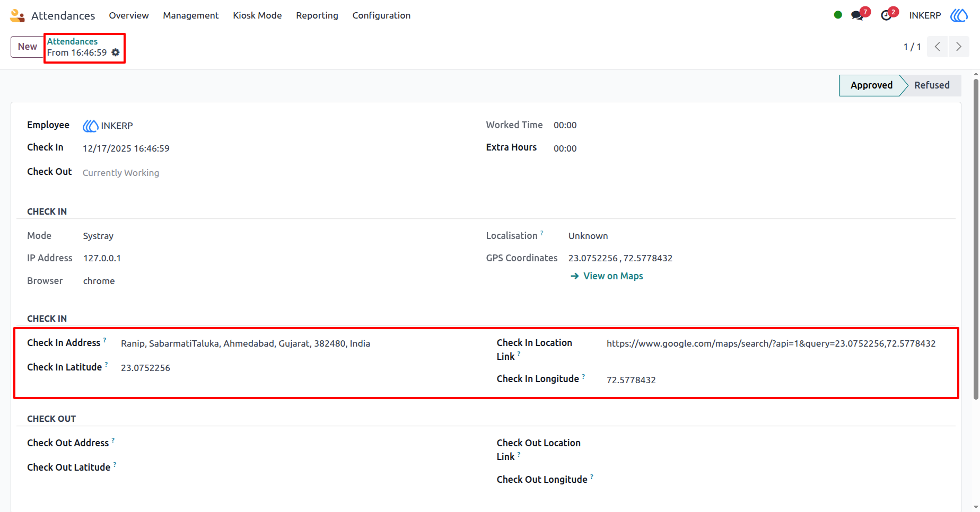Select the Refused status stage
Viewport: 980px width, 512px height.
(932, 85)
